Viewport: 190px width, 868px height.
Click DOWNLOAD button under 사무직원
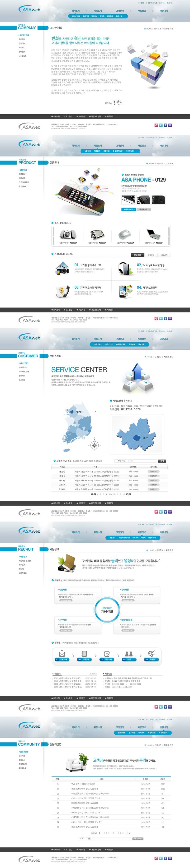click(66, 630)
